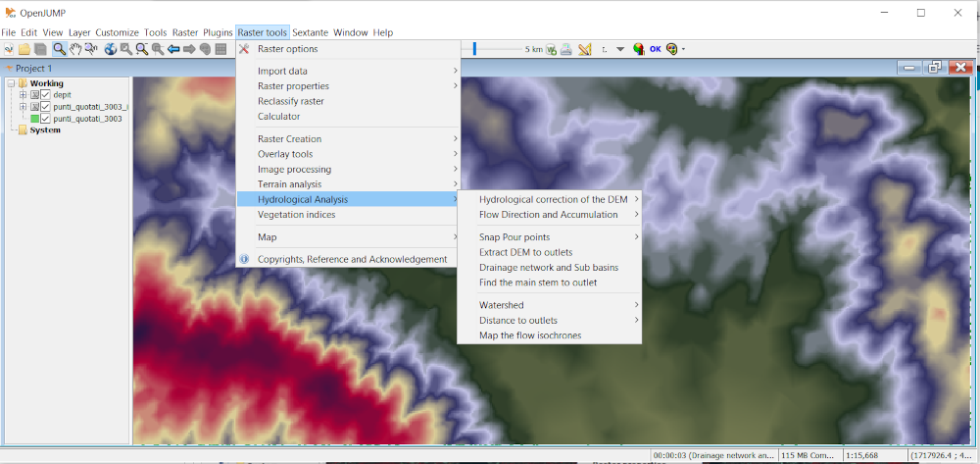Expand Import data submenu
Viewport: 980px width, 464px height.
[348, 72]
